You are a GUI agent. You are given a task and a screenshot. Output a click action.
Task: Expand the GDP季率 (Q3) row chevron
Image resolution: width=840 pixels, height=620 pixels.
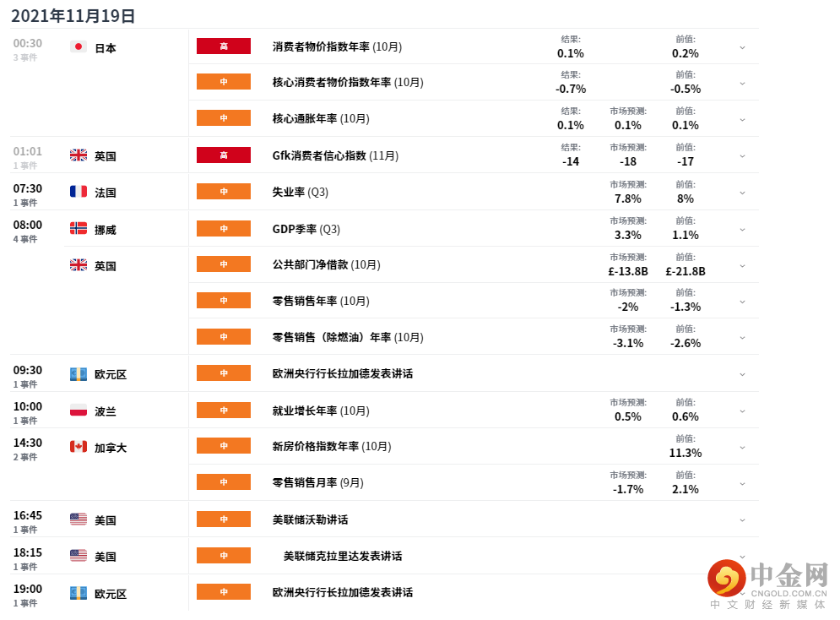click(x=743, y=230)
